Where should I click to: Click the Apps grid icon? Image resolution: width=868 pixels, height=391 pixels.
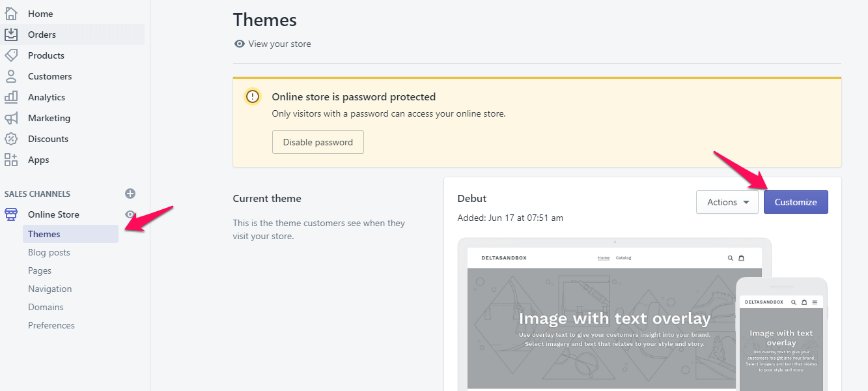point(11,160)
